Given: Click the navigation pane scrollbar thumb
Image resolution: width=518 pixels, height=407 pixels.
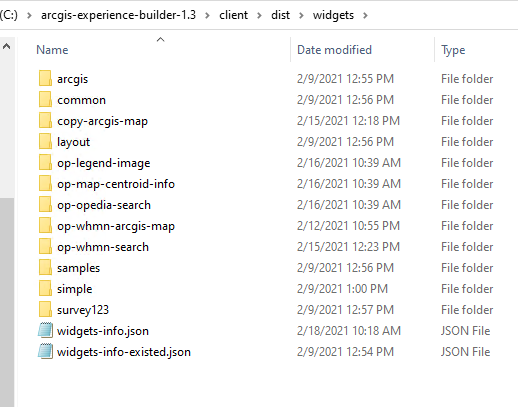Looking at the screenshot, I should click(x=7, y=302).
